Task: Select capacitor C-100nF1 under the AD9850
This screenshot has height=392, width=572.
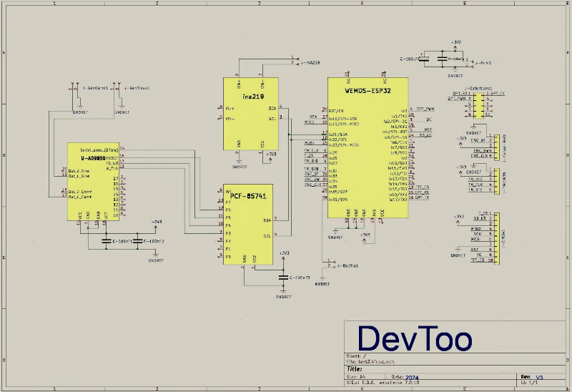Action: [x=106, y=241]
